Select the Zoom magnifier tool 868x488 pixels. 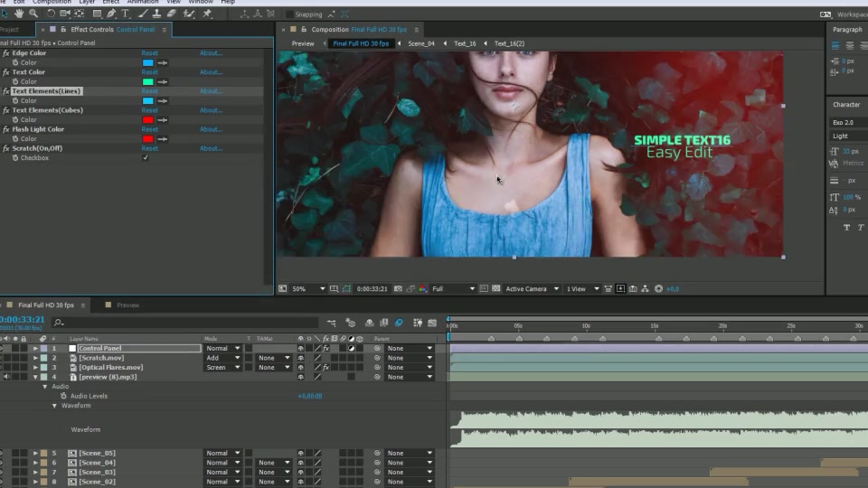(x=33, y=14)
